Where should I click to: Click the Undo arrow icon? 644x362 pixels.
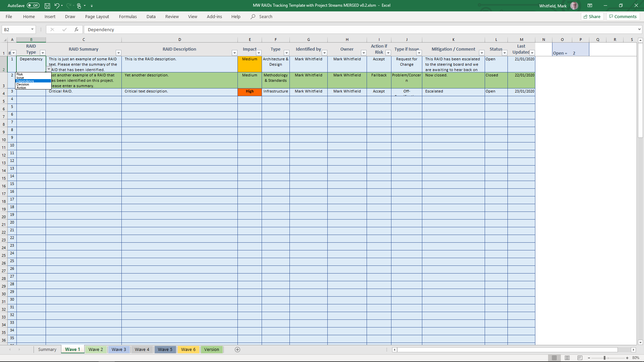(57, 6)
